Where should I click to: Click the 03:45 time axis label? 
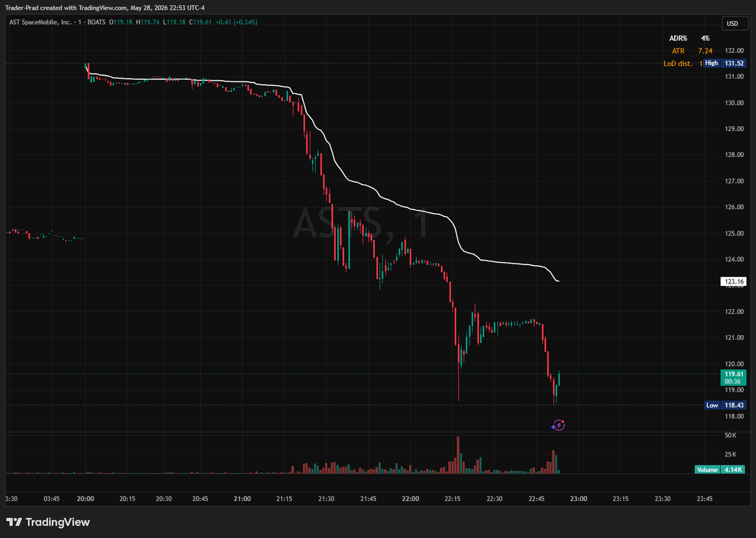pyautogui.click(x=52, y=499)
